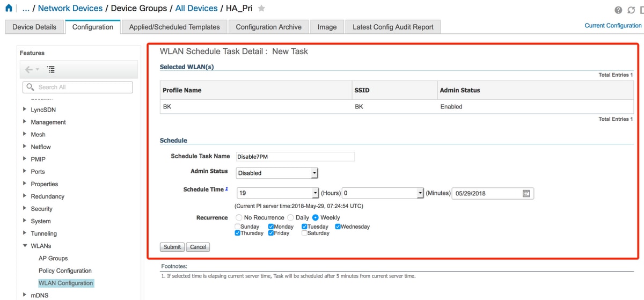Image resolution: width=644 pixels, height=300 pixels.
Task: Check the Saturday checkbox
Action: (x=304, y=233)
